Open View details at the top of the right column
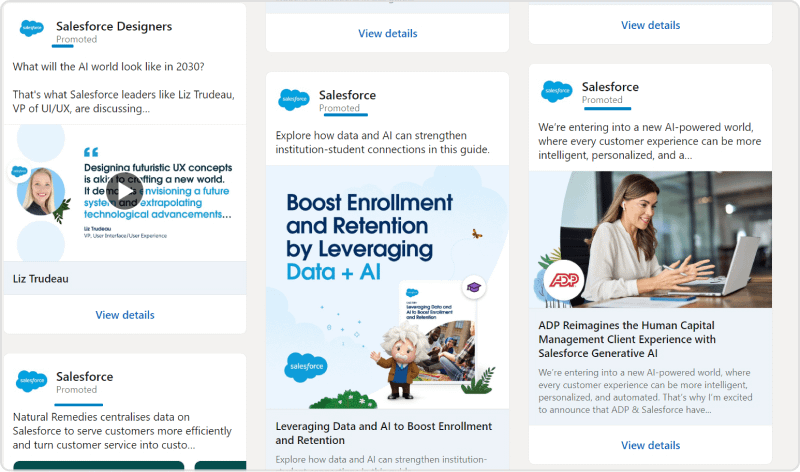The image size is (800, 472). point(650,25)
